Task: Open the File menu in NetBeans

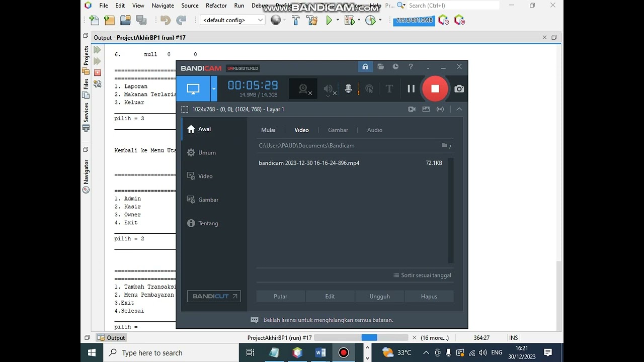Action: coord(104,6)
